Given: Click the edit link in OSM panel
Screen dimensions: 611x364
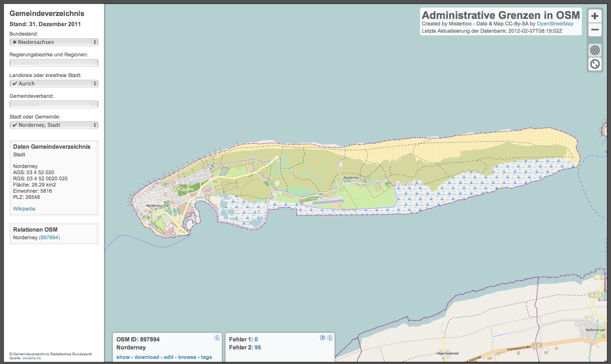Looking at the screenshot, I should 169,357.
